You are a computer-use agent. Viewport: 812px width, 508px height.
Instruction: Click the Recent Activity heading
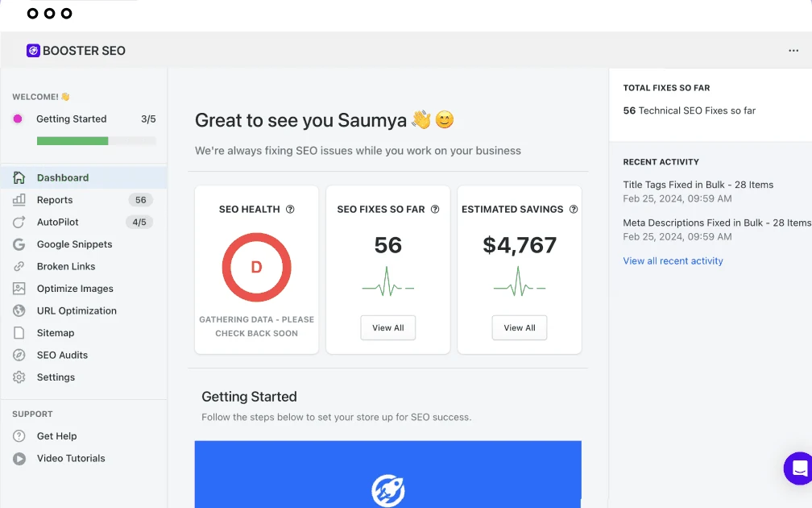pyautogui.click(x=661, y=162)
